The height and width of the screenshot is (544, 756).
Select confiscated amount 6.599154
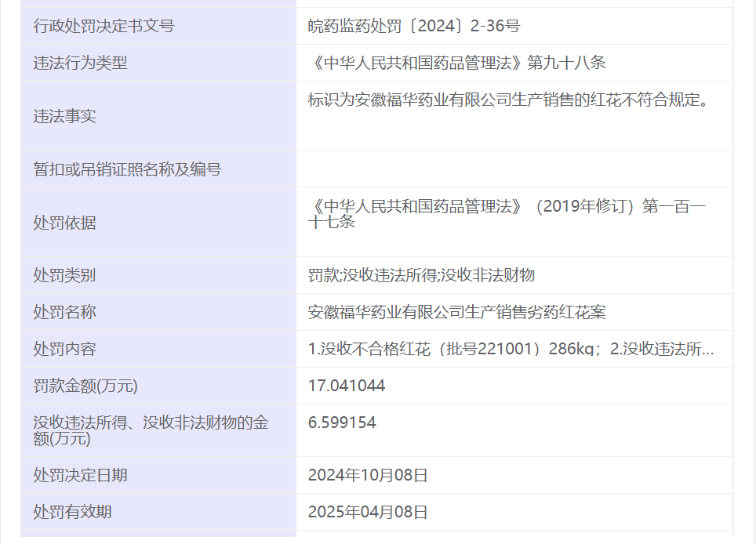pyautogui.click(x=342, y=423)
